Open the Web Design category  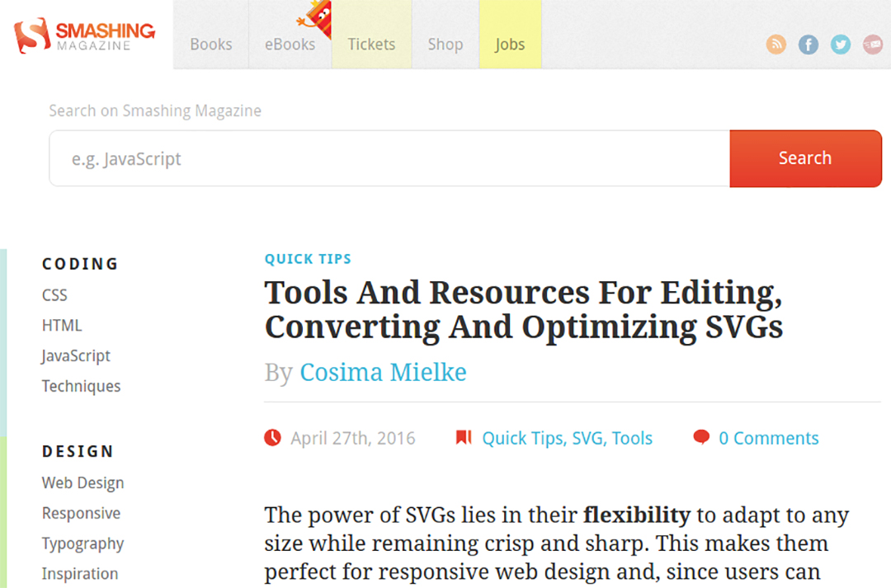click(x=83, y=483)
